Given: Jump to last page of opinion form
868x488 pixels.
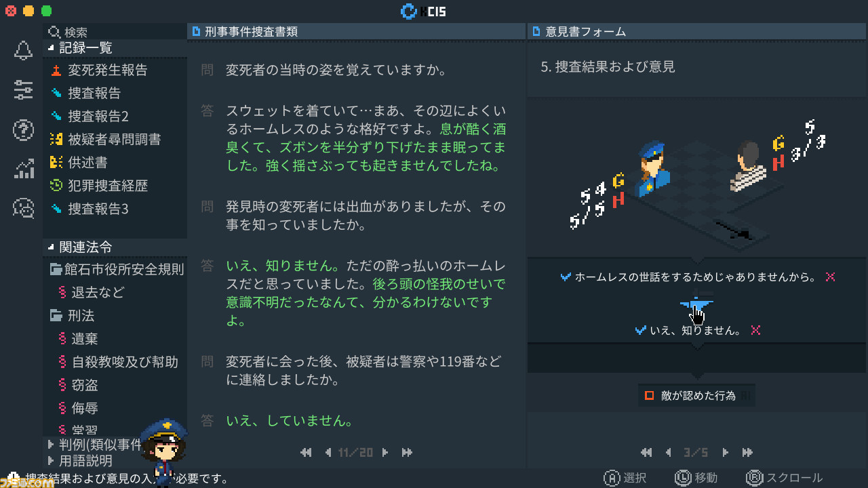Looking at the screenshot, I should pos(747,452).
